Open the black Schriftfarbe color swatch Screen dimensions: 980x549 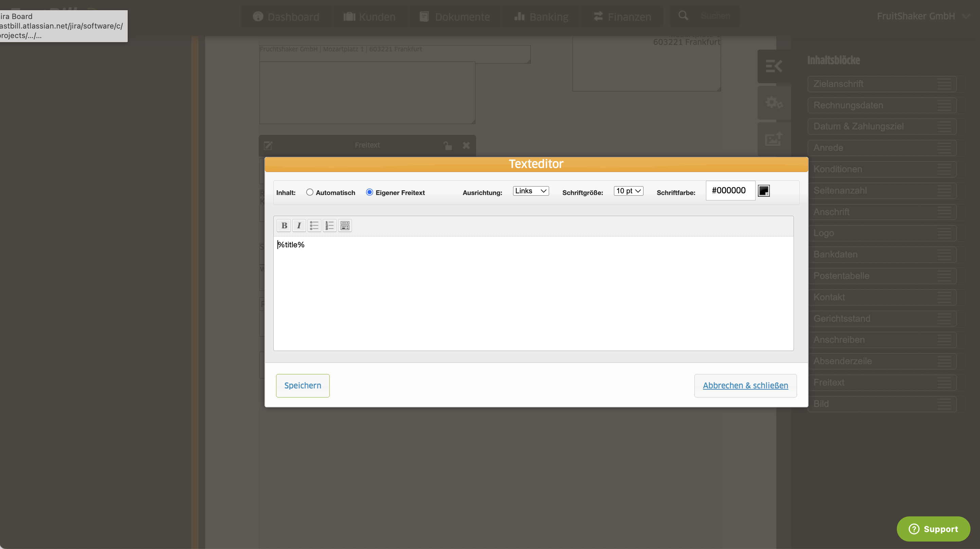pos(764,191)
